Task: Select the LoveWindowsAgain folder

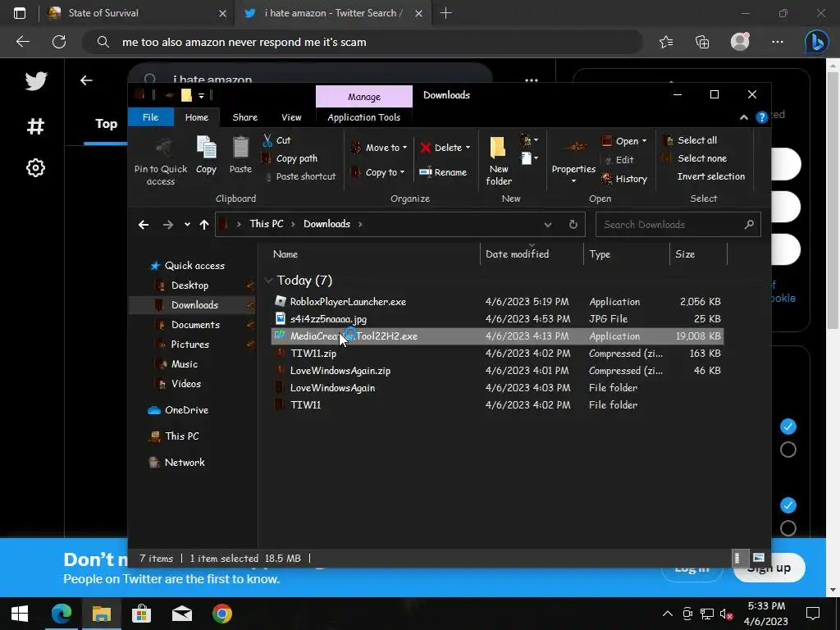Action: pyautogui.click(x=332, y=387)
